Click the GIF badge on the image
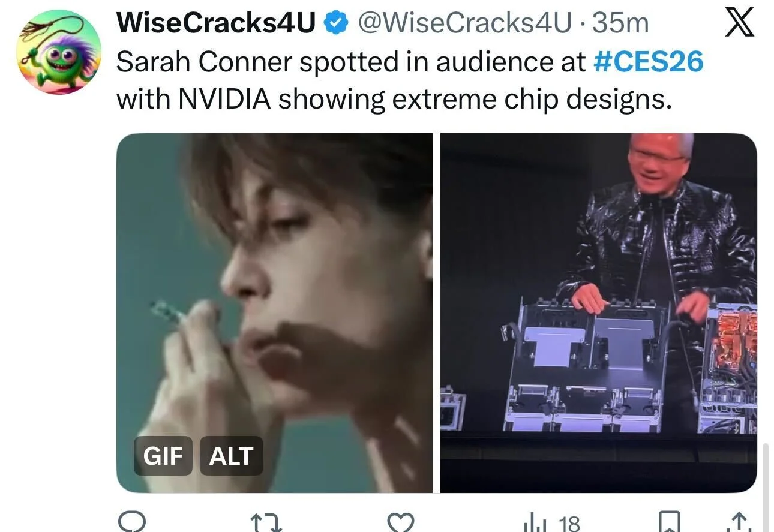The width and height of the screenshot is (774, 532). (163, 456)
